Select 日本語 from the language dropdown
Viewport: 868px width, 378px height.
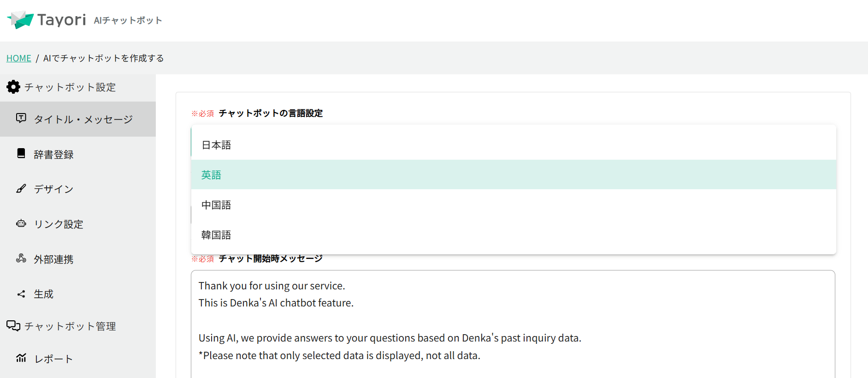216,145
